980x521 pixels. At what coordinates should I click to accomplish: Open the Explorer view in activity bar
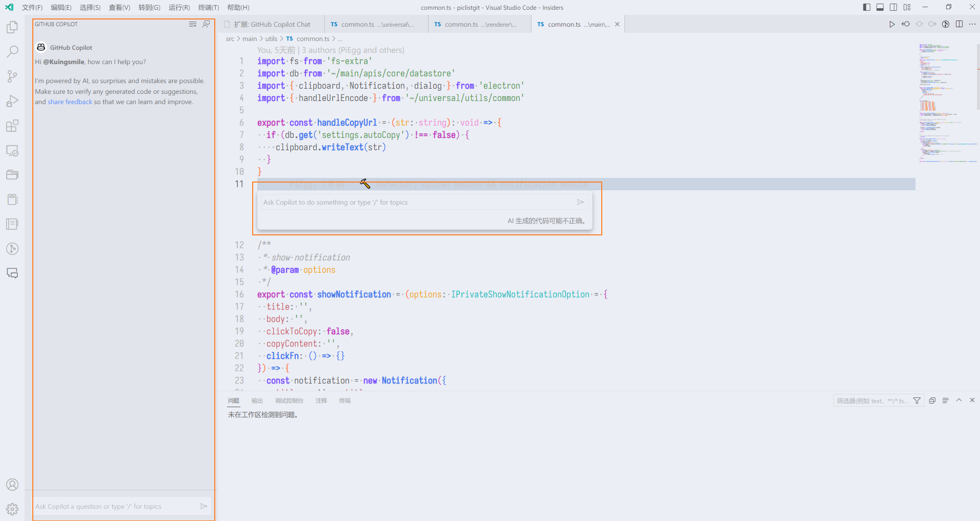click(12, 27)
